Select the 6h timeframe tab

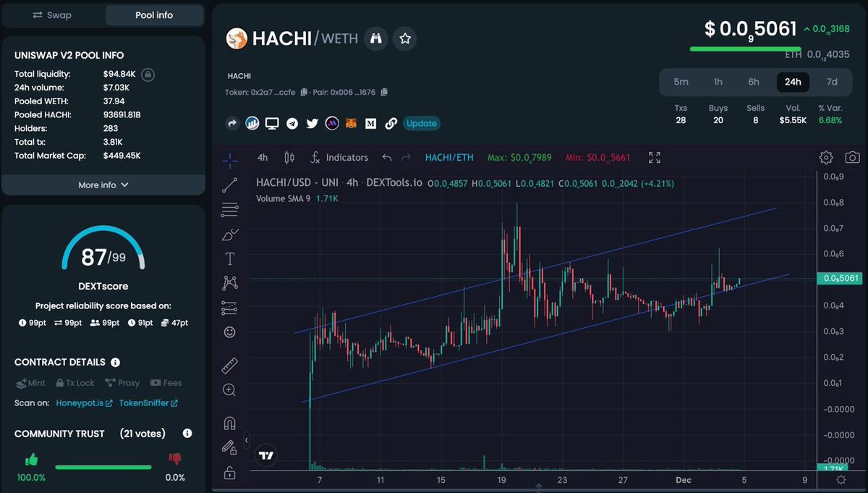[754, 82]
